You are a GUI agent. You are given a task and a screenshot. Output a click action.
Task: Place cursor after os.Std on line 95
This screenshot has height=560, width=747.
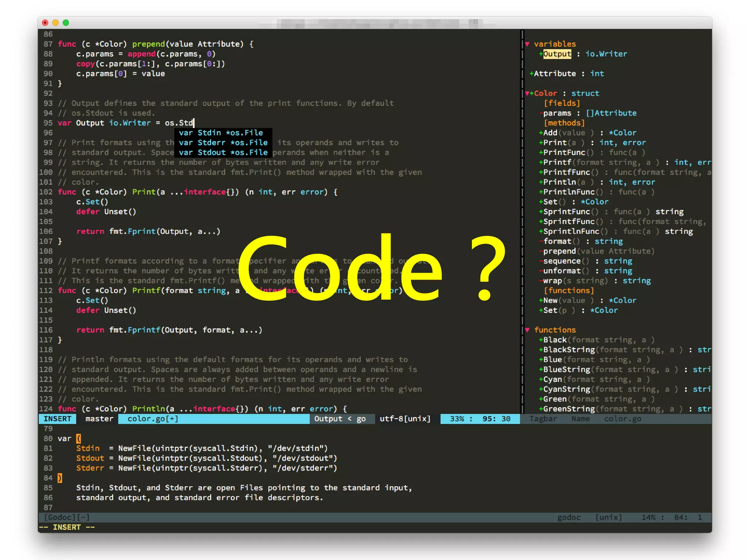tap(194, 123)
